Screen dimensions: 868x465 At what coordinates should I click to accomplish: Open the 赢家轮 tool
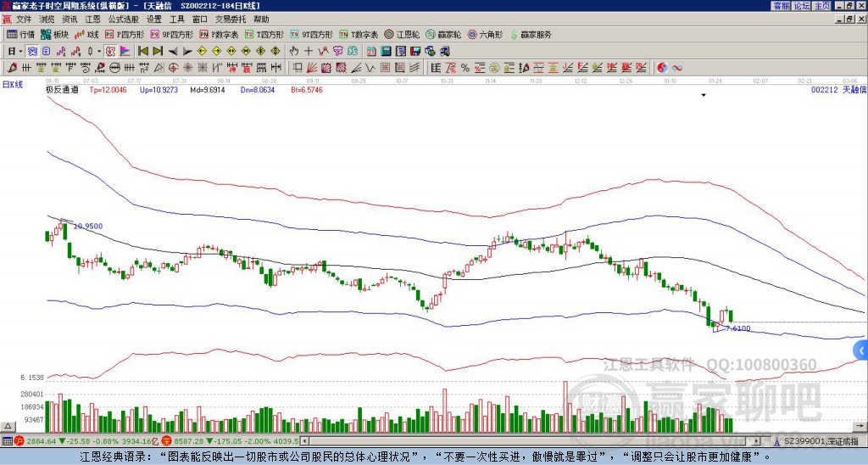[443, 34]
